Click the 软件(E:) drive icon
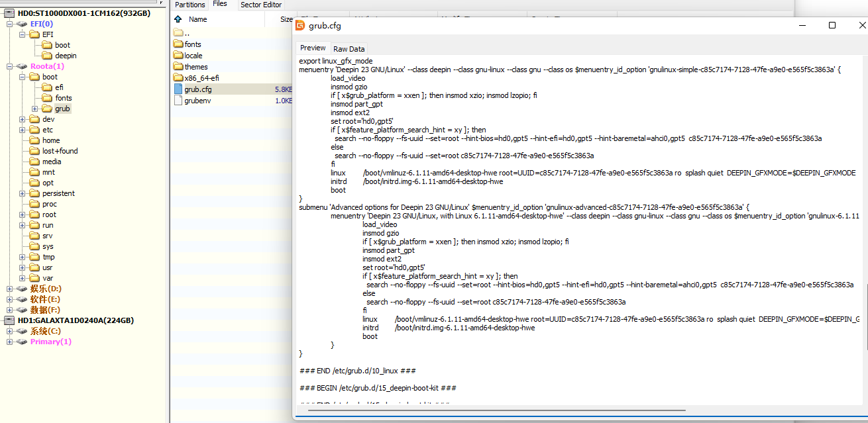Viewport: 868px width, 423px height. (x=22, y=299)
